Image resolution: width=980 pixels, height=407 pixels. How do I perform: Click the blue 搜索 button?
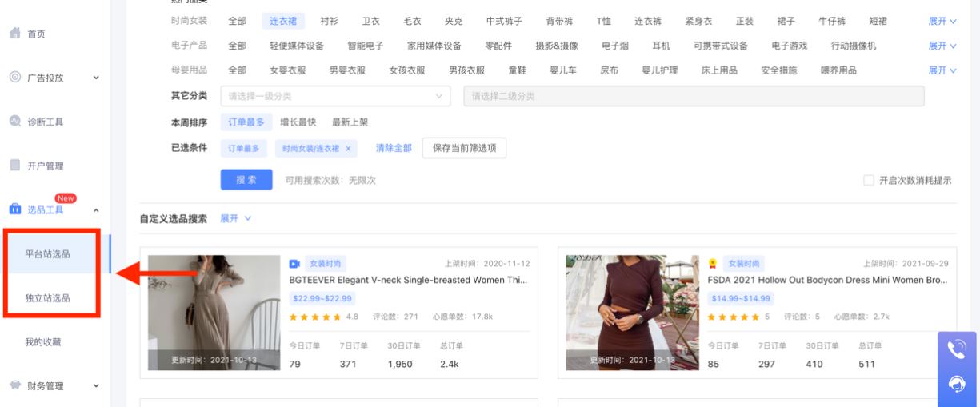point(246,180)
